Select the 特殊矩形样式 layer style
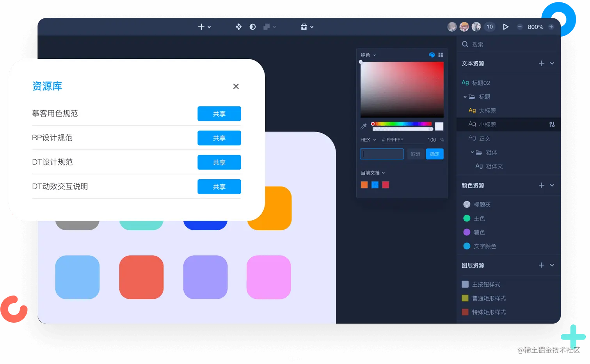The image size is (590, 364). tap(484, 312)
